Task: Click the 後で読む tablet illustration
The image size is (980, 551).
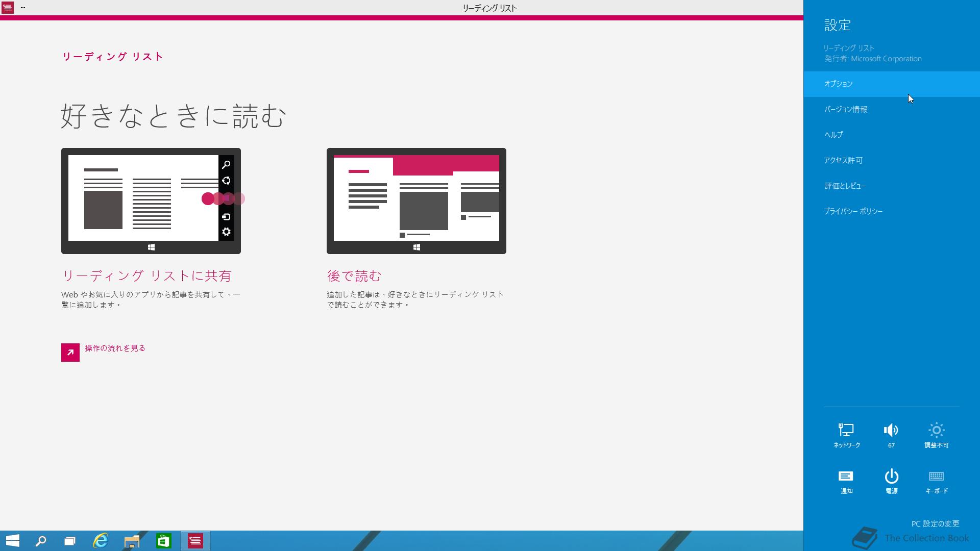Action: [416, 201]
